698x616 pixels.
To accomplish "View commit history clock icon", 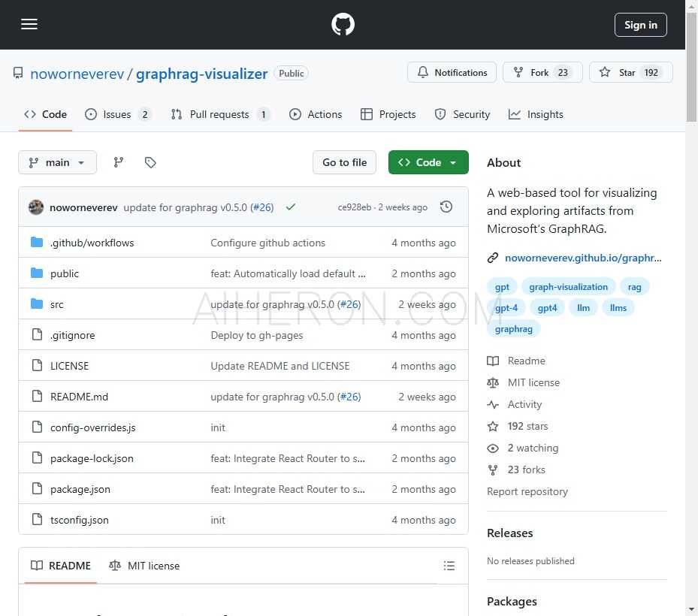I will pyautogui.click(x=446, y=207).
